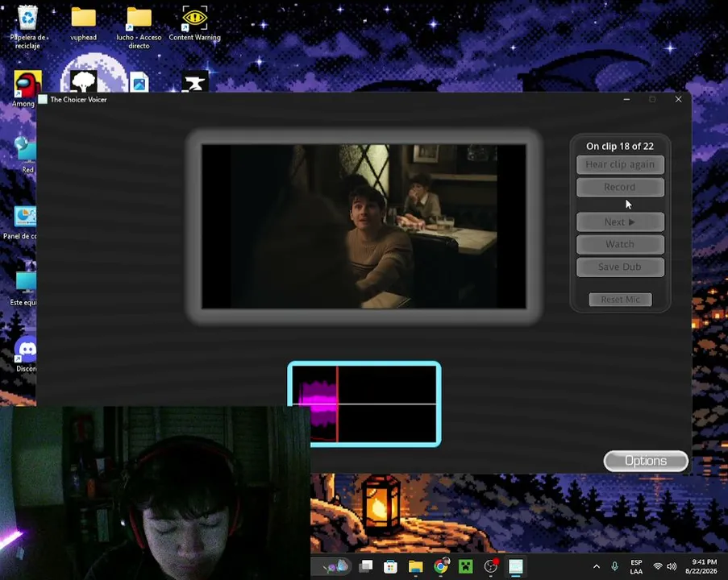Click the Hear clip again button
Image resolution: width=728 pixels, height=580 pixels.
tap(620, 164)
